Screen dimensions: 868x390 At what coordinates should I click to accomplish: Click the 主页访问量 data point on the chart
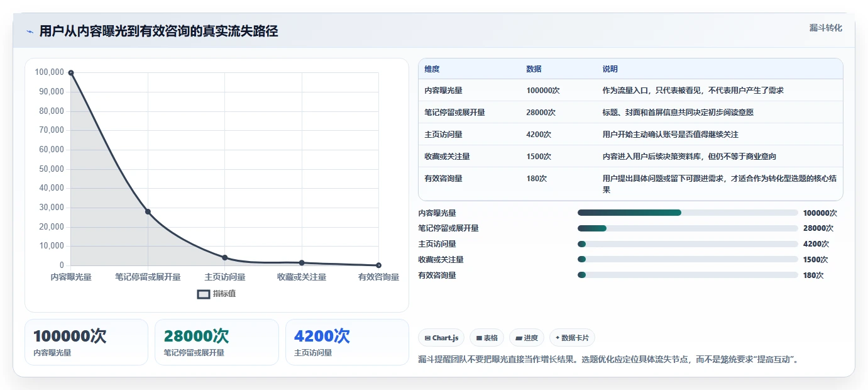225,258
